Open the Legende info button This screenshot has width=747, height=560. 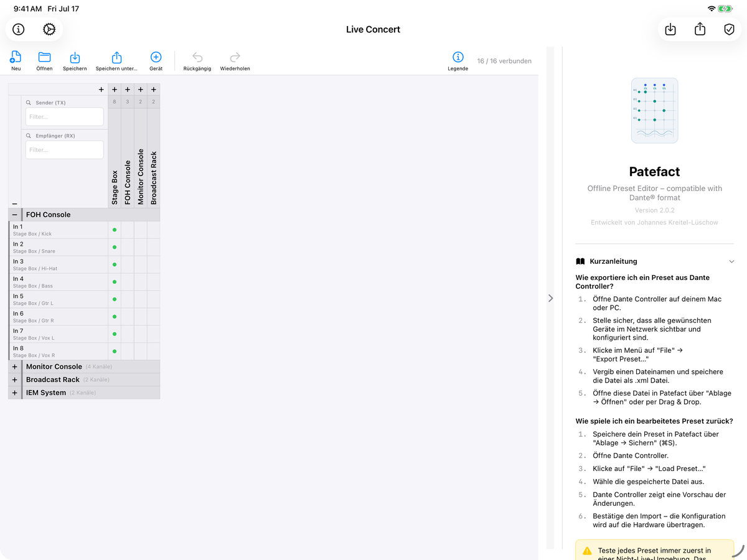(x=458, y=61)
